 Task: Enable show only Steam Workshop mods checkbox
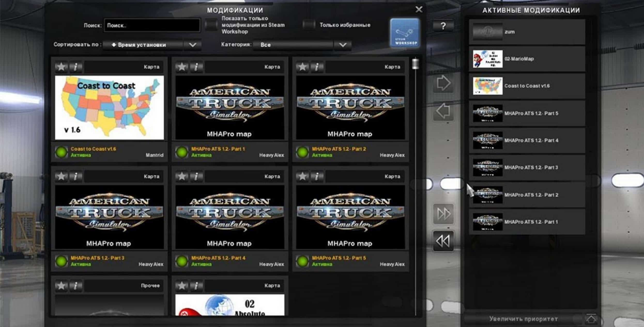[x=211, y=25]
